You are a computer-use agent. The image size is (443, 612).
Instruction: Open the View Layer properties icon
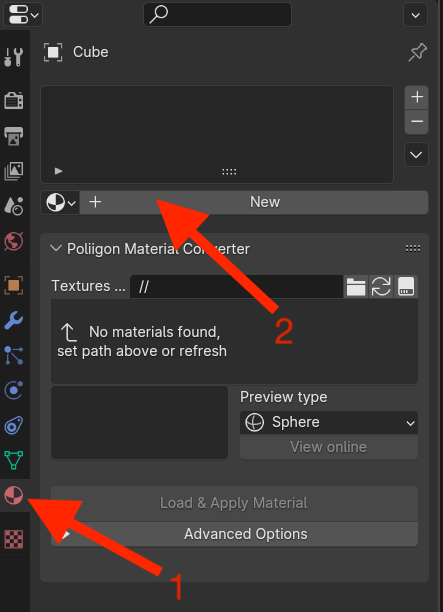14,171
